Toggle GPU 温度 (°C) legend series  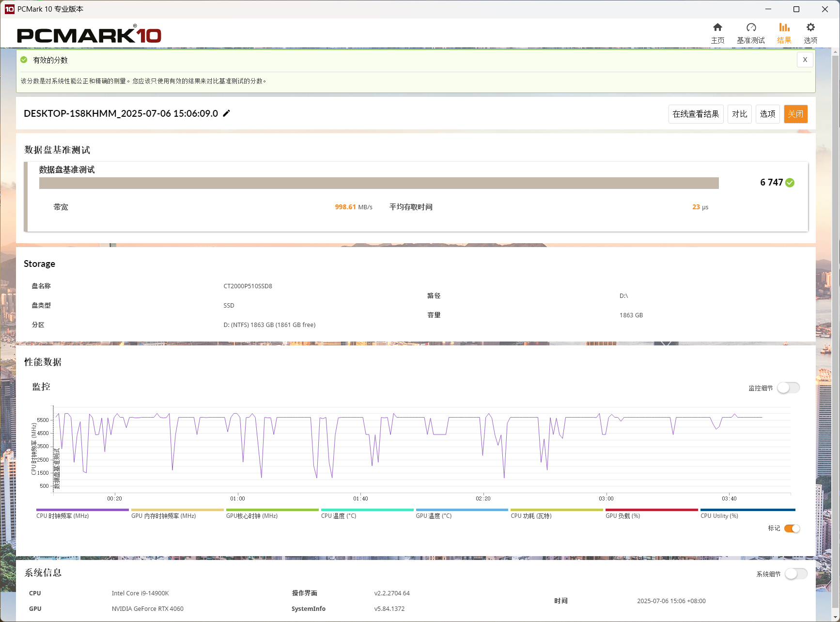[462, 513]
